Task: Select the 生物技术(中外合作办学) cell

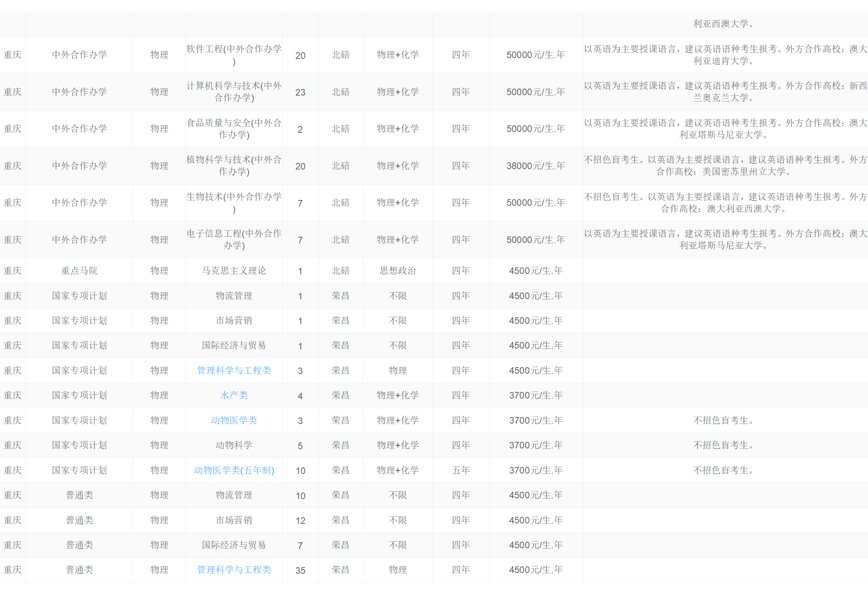Action: [x=234, y=203]
